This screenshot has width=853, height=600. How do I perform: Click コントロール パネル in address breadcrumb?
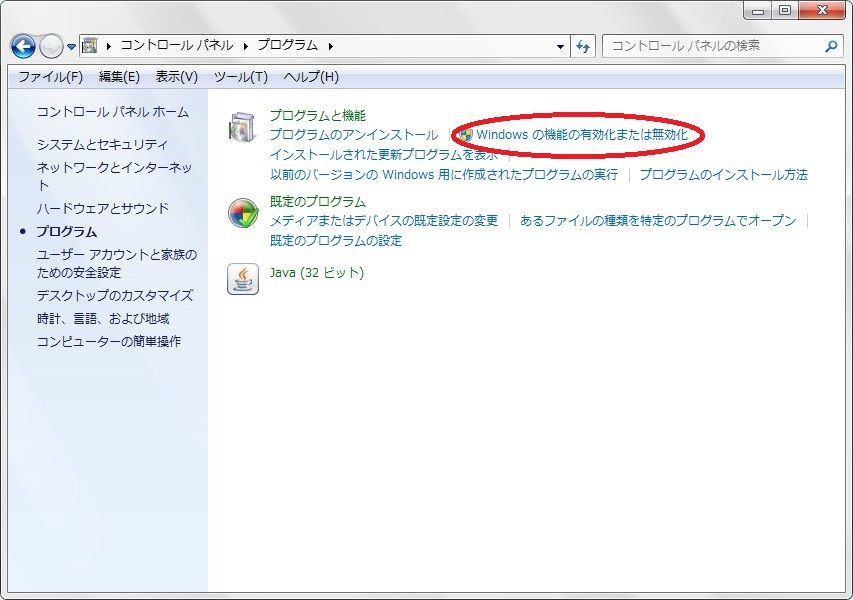click(177, 45)
